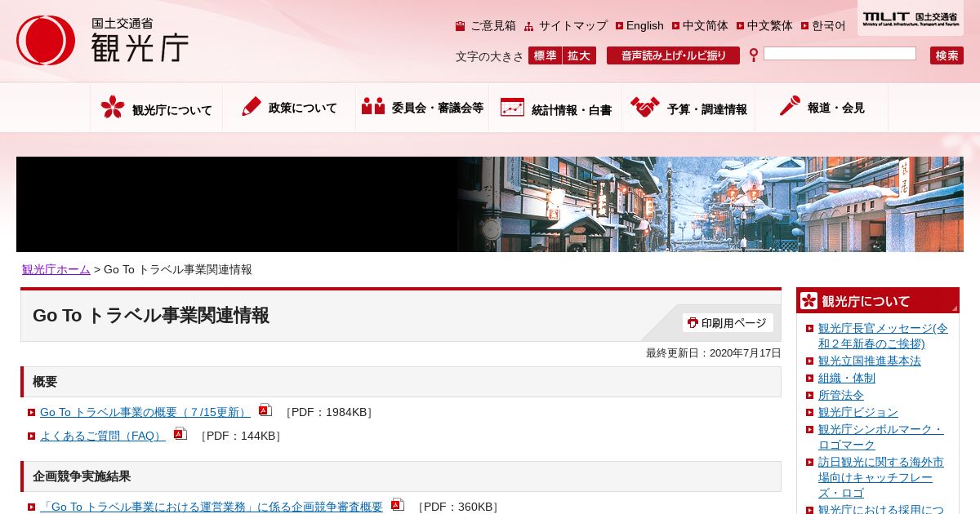Open sidebar link 観光庁ビジョン
The height and width of the screenshot is (514, 980).
(858, 412)
